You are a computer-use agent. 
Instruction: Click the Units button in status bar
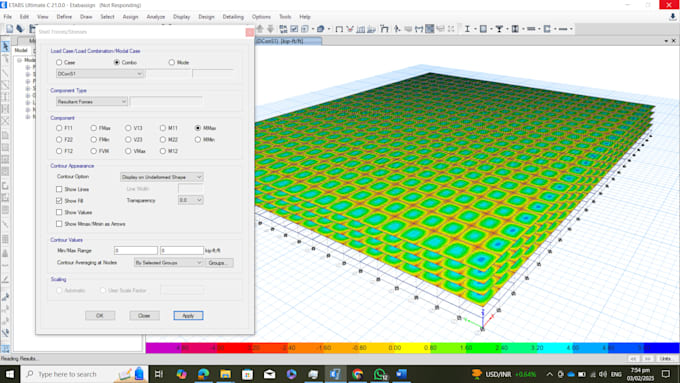[x=665, y=359]
